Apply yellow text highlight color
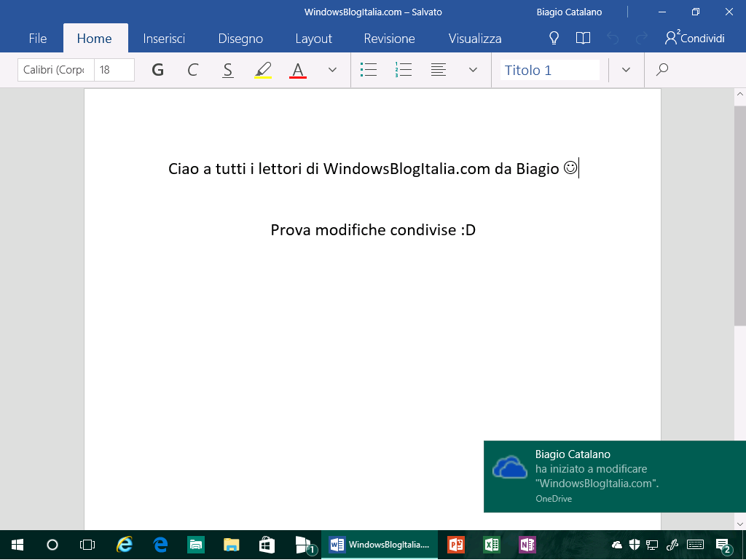Image resolution: width=746 pixels, height=560 pixels. pyautogui.click(x=263, y=70)
